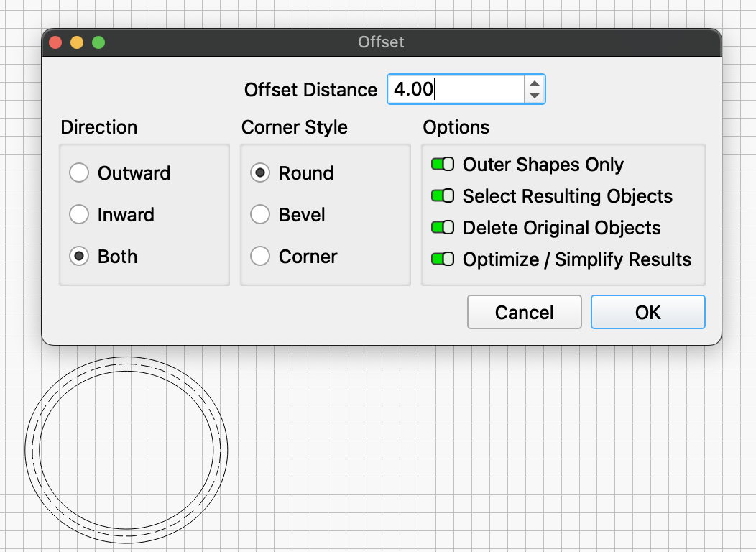Select Both as the offset direction
This screenshot has height=552, width=756.
[x=79, y=257]
